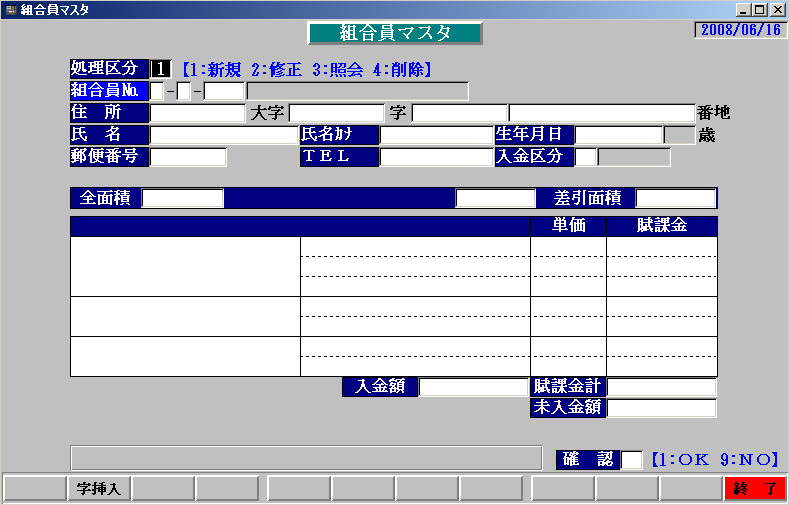Click the 組合員マスタ title bar icon
Screen dimensions: 790x505
coord(11,10)
